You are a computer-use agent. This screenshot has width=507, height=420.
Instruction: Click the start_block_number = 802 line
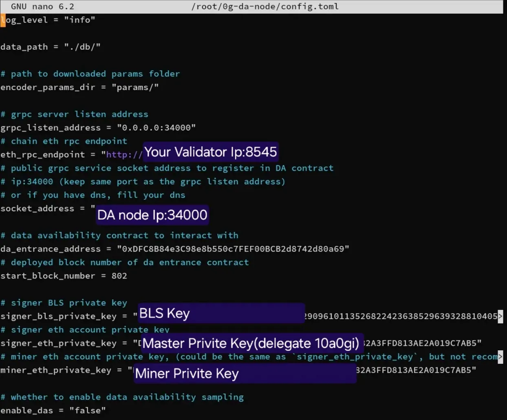[63, 276]
